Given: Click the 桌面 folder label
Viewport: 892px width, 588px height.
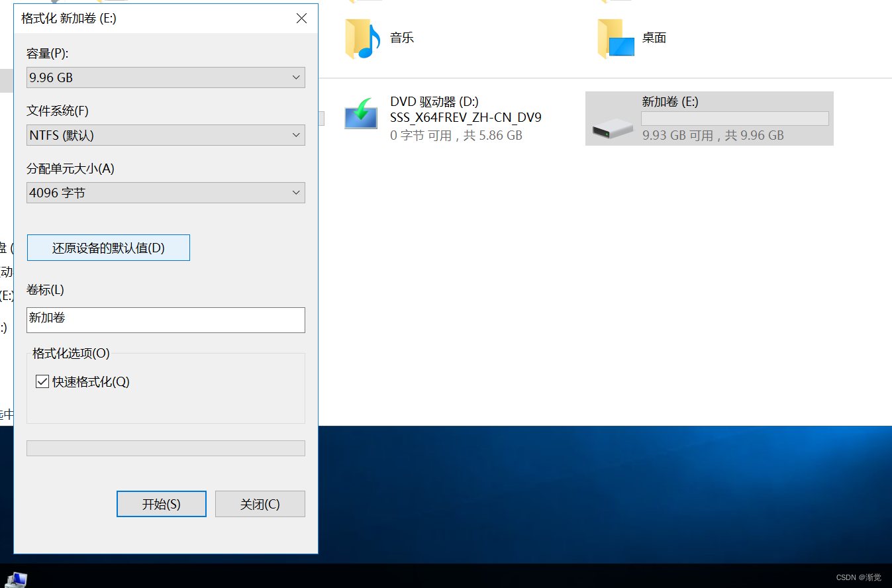Looking at the screenshot, I should (654, 38).
